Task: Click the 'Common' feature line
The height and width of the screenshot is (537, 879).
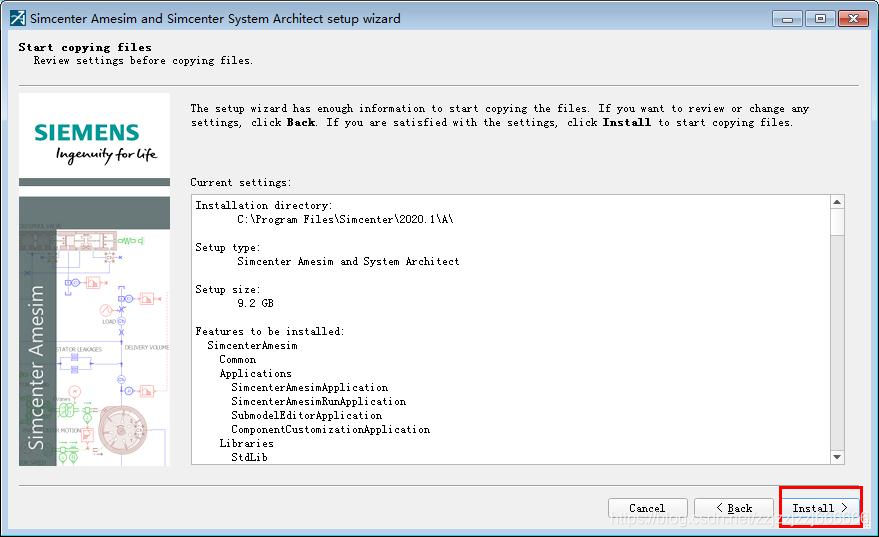Action: 238,359
